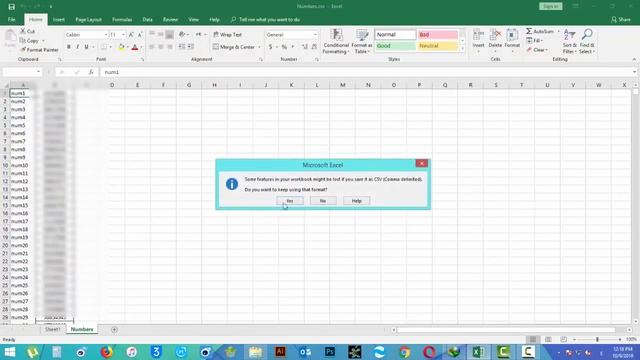Open Conditional Formatting menu
Image resolution: width=640 pixels, height=360 pixels.
336,41
